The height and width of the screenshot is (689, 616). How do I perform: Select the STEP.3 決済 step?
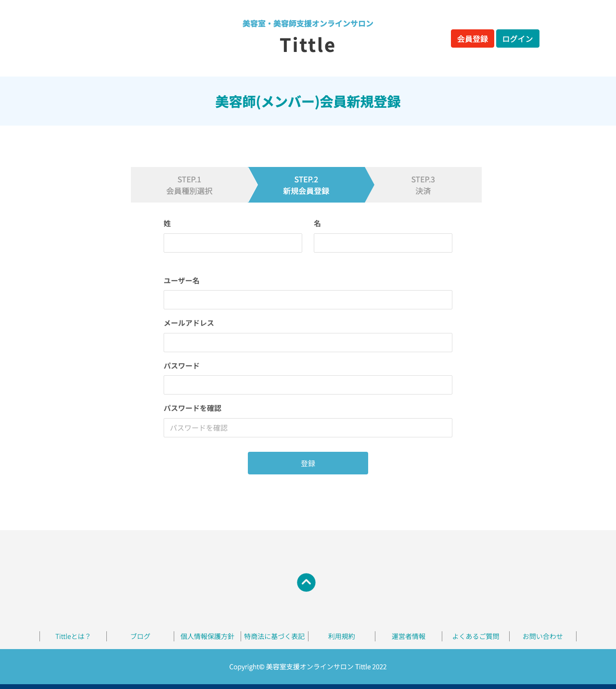point(423,185)
